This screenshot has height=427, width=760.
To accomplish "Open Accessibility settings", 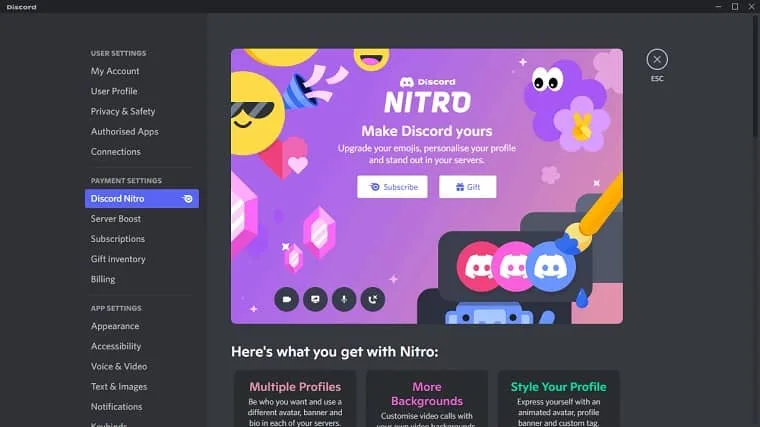I will point(116,347).
